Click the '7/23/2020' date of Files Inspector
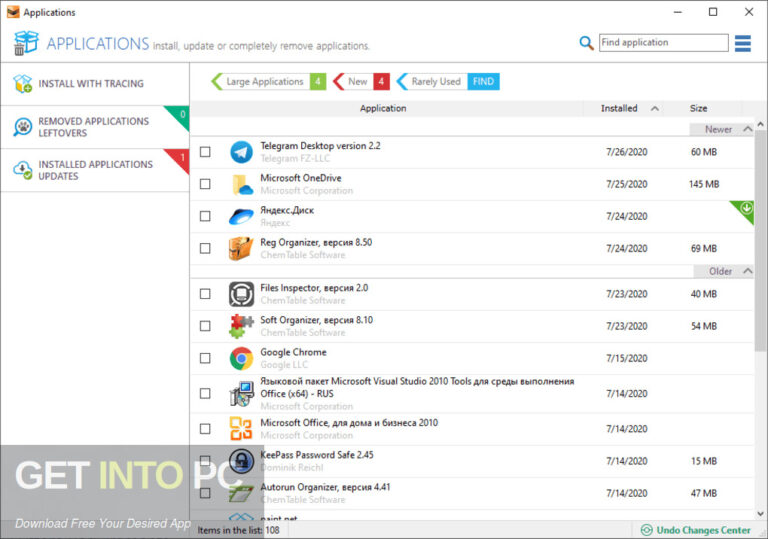The image size is (768, 539). click(x=626, y=294)
